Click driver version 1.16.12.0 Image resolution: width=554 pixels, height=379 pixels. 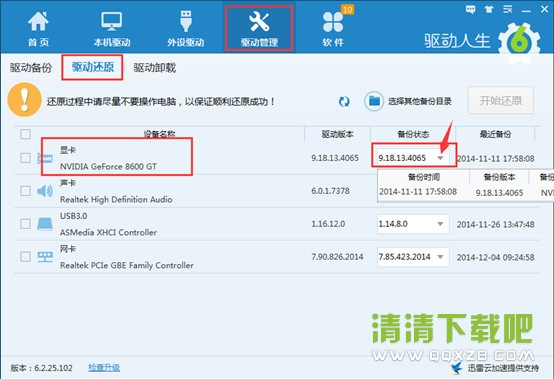[328, 224]
